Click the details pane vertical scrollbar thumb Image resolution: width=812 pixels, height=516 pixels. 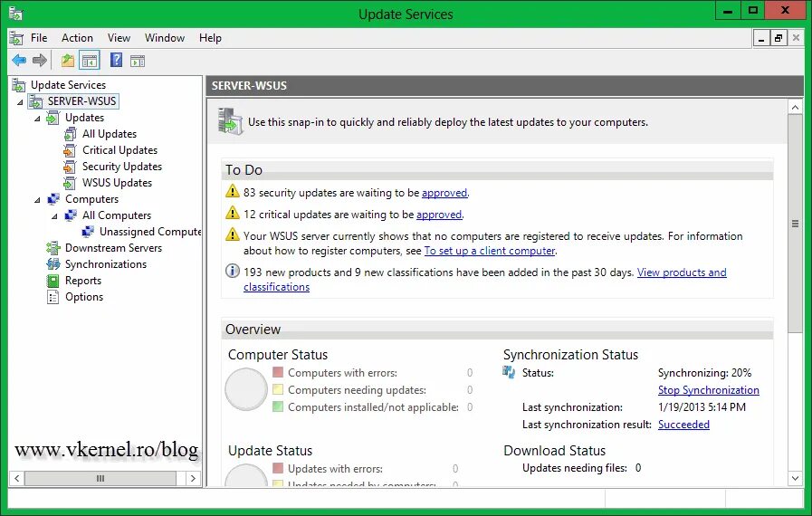[x=795, y=224]
